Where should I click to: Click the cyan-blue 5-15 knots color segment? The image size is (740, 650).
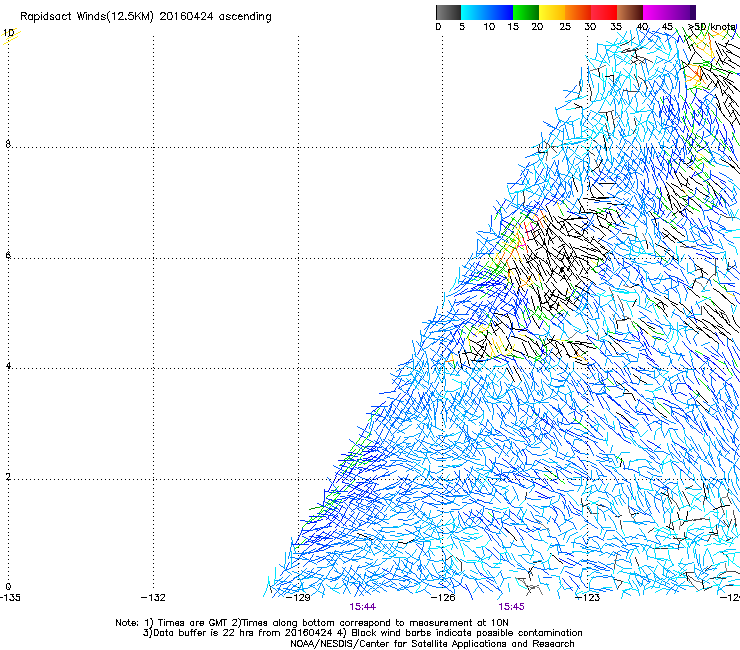click(x=487, y=12)
